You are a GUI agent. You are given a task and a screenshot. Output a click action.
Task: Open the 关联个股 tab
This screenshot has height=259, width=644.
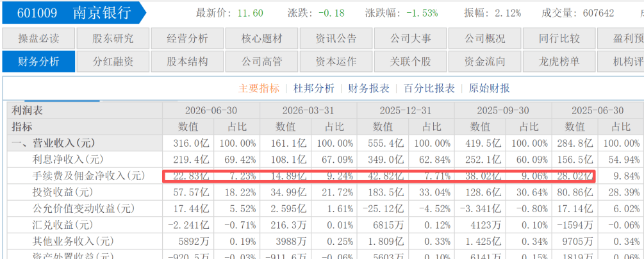coord(410,62)
